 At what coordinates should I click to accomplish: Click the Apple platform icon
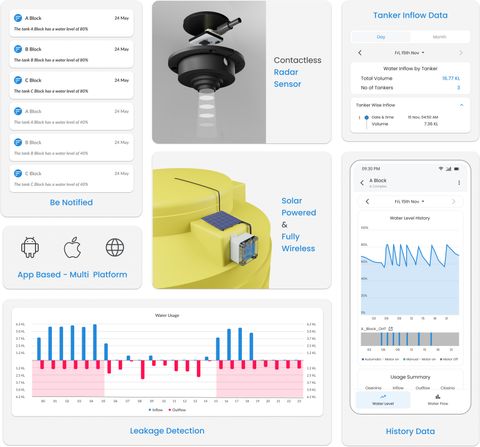coord(72,247)
